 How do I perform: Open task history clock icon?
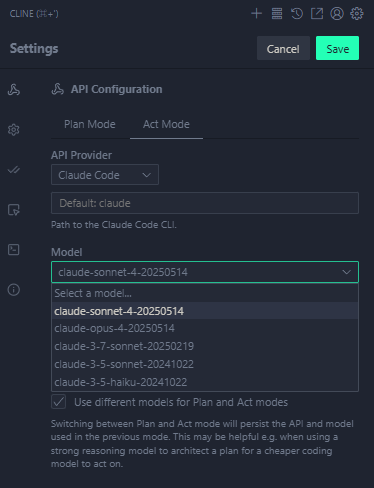coord(297,14)
